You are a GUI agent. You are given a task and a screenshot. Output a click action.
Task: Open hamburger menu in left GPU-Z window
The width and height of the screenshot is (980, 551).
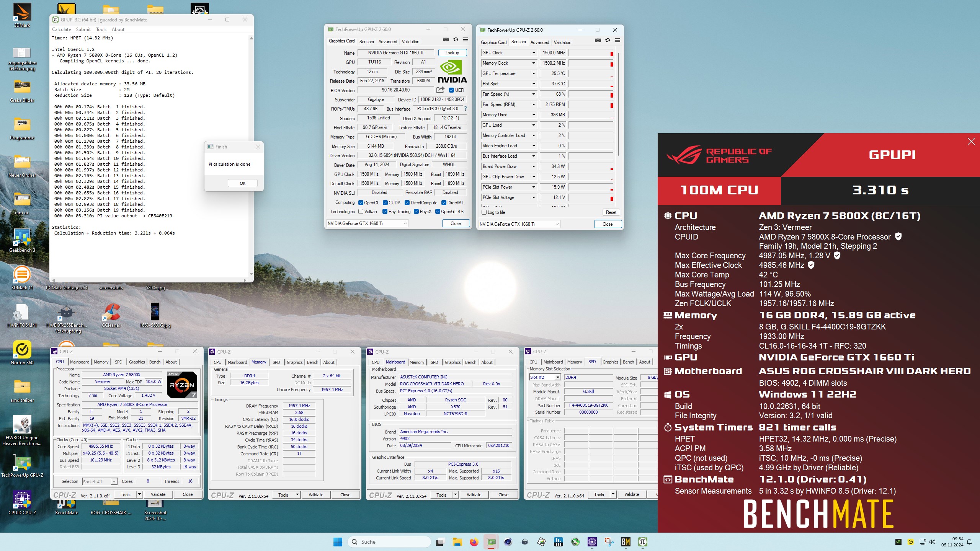tap(465, 40)
